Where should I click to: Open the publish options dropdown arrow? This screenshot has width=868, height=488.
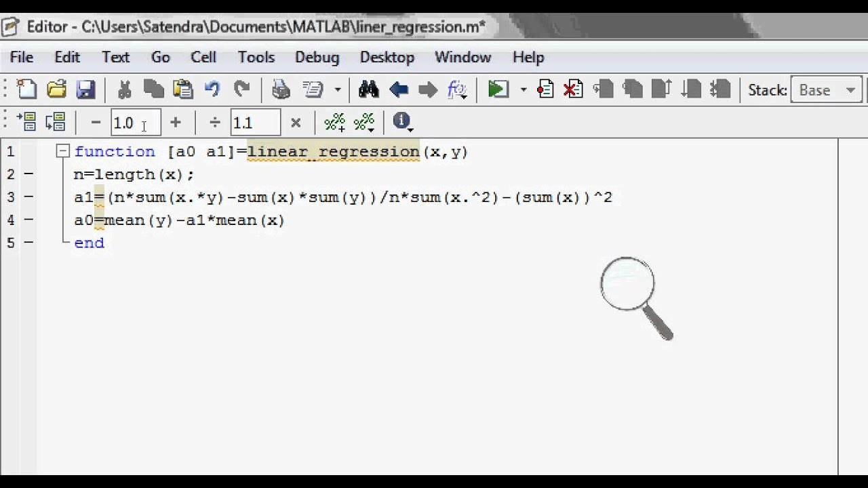[337, 89]
